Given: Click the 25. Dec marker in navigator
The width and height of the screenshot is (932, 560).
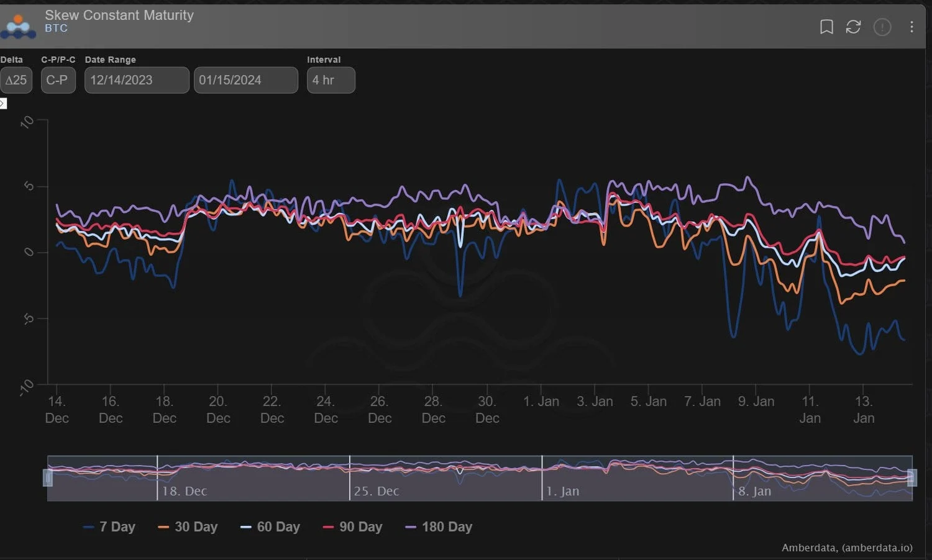Looking at the screenshot, I should (x=377, y=491).
